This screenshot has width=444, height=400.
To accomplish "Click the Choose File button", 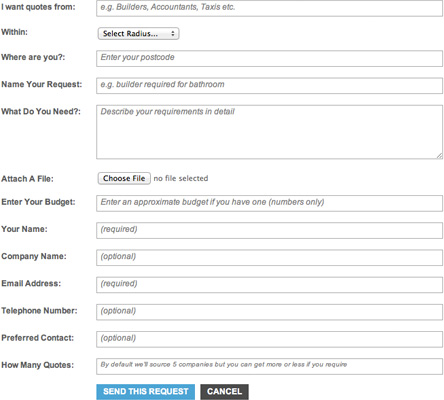I will tap(124, 178).
